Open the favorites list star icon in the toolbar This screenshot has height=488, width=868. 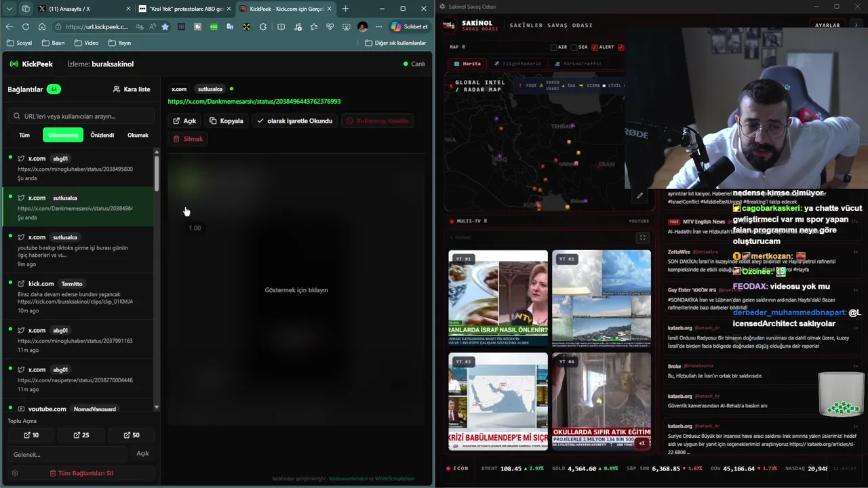(314, 26)
